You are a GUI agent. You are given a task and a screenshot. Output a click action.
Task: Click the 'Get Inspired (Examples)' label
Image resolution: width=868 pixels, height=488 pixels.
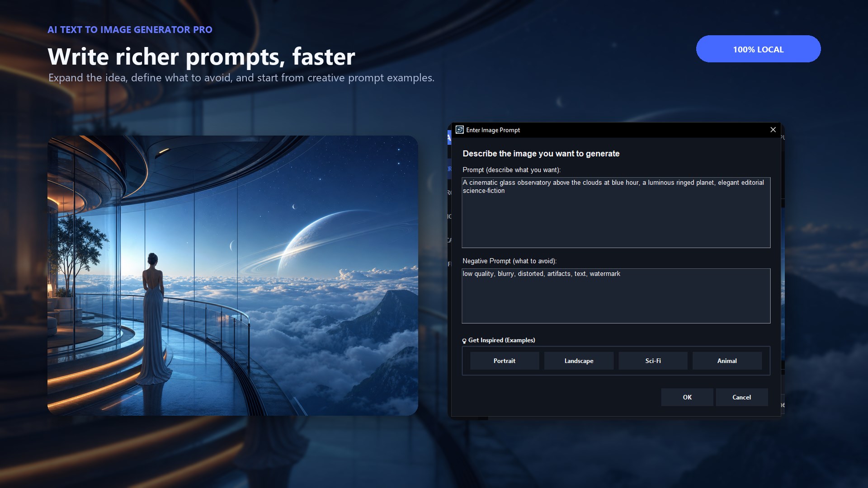tap(502, 340)
